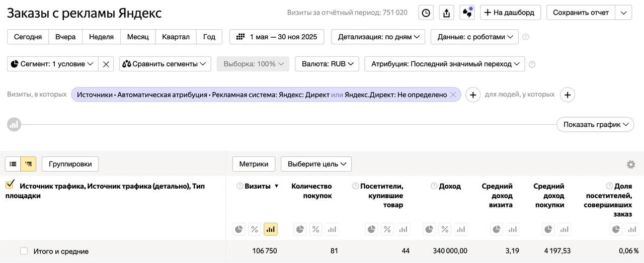Show percent view for Визиты column
The image size is (644, 263).
pyautogui.click(x=255, y=229)
